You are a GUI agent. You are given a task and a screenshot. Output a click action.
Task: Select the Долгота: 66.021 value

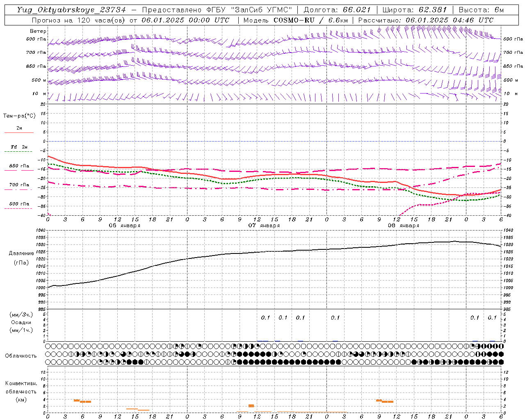pos(338,10)
